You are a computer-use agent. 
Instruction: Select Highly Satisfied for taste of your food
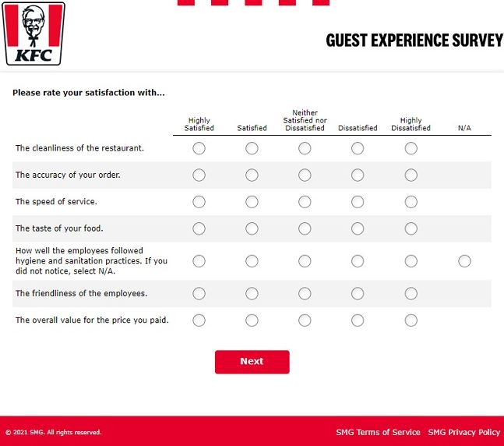[199, 228]
